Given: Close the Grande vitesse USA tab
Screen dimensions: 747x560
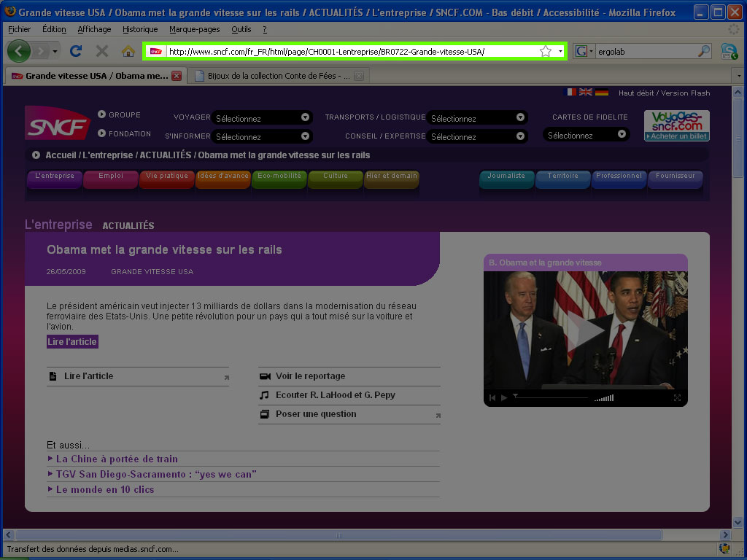Looking at the screenshot, I should pyautogui.click(x=177, y=76).
